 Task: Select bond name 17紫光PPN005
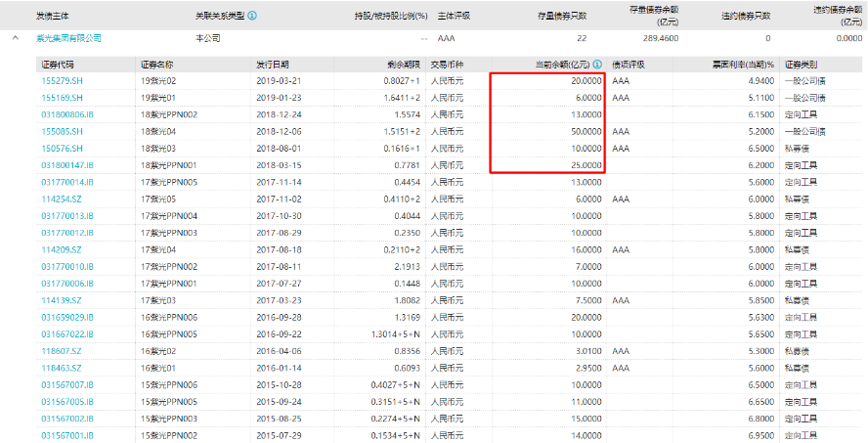[x=169, y=182]
